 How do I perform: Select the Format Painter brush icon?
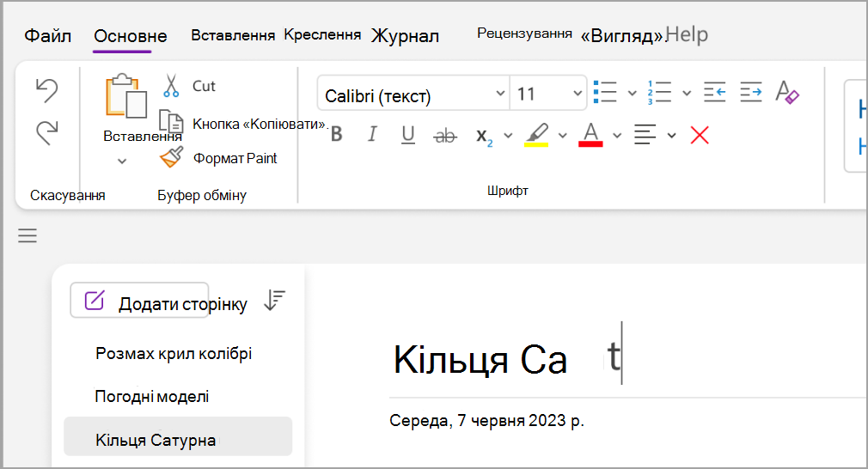[x=172, y=158]
